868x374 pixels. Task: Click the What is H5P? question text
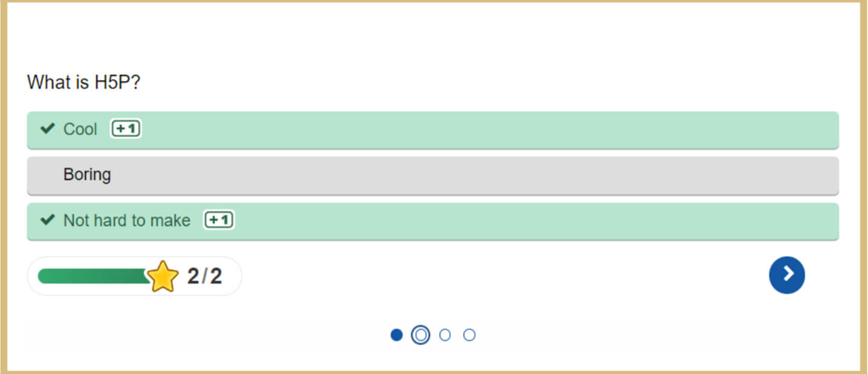pyautogui.click(x=84, y=82)
